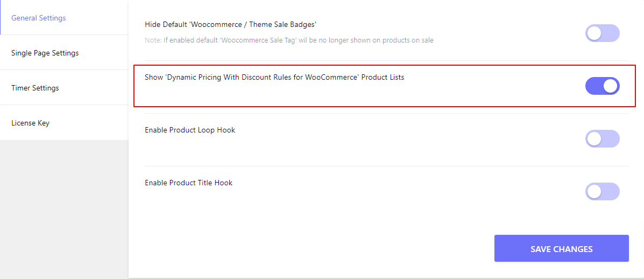Select the License Key tab

64,123
